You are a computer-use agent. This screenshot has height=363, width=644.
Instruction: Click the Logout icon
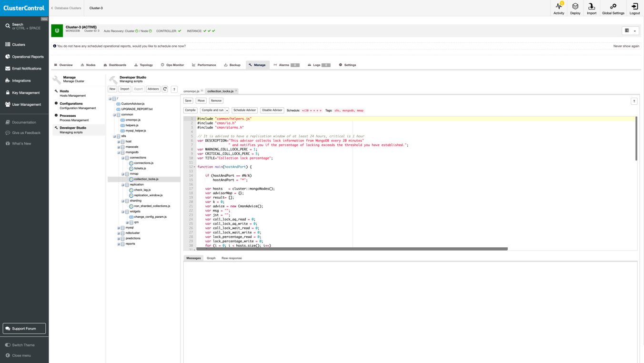[x=634, y=6]
